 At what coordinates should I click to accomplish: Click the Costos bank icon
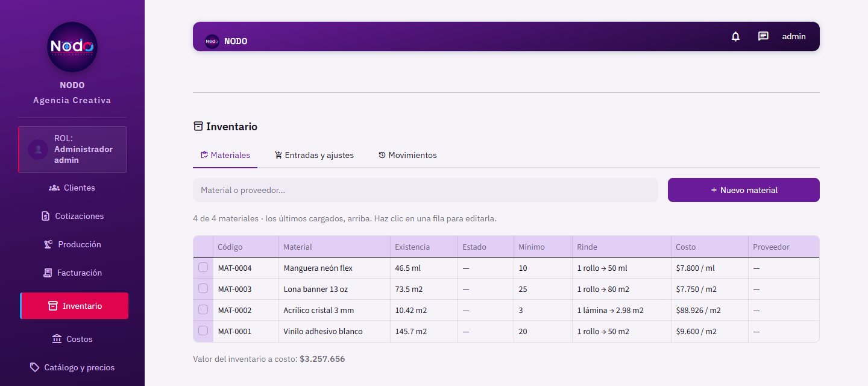point(57,339)
